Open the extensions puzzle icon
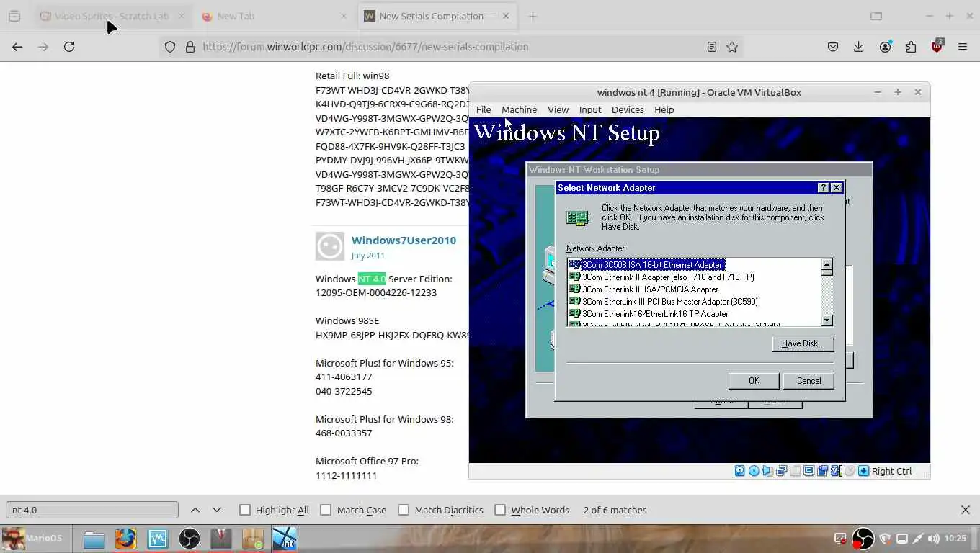The width and height of the screenshot is (980, 553). 911,47
